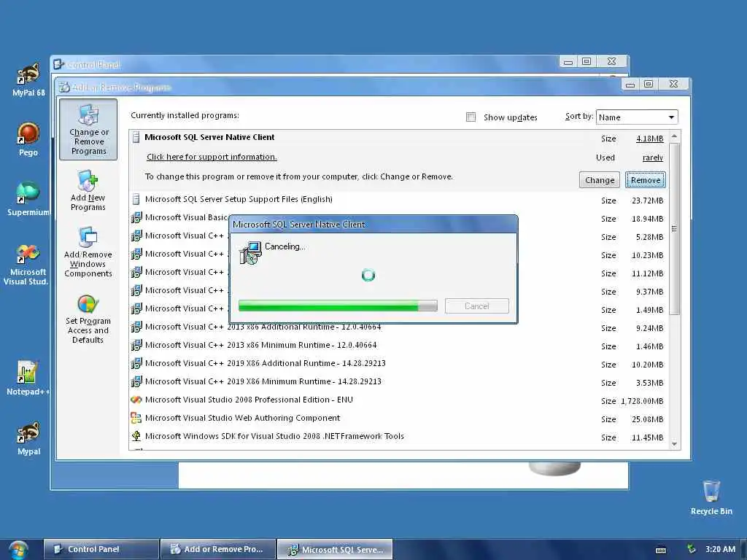Switch to Microsoft SQL Server taskbar button
Image resolution: width=747 pixels, height=560 pixels.
coord(335,549)
